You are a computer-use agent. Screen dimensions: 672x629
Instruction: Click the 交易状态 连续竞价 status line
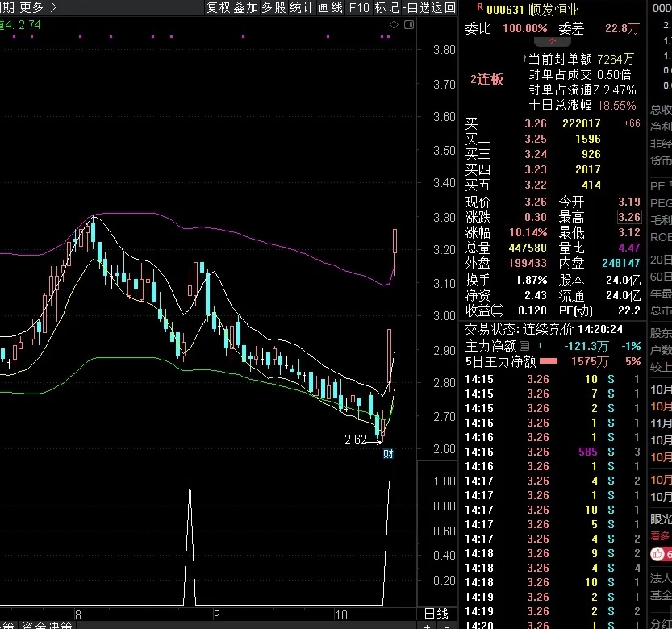(x=544, y=330)
